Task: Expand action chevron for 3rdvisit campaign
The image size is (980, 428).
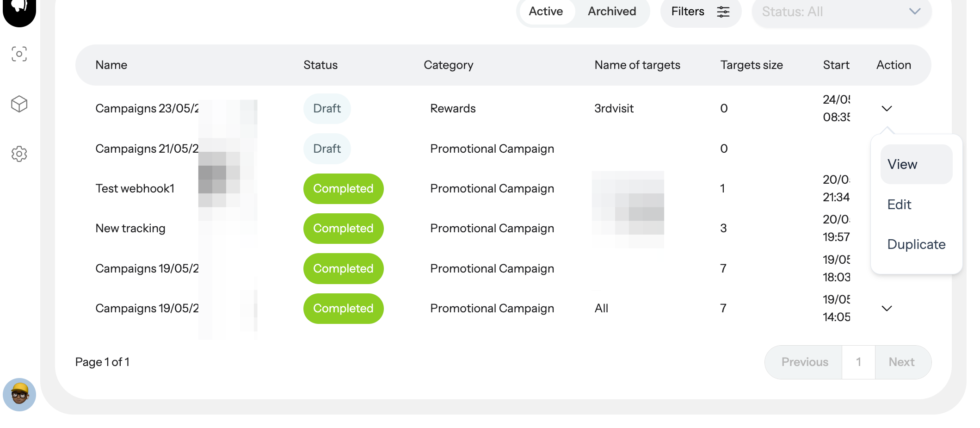Action: point(887,109)
